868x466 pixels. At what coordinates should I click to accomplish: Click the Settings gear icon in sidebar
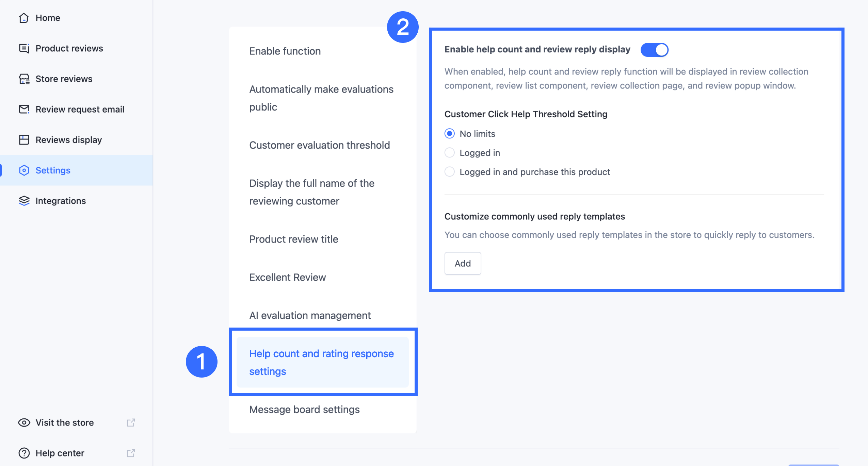pos(24,170)
